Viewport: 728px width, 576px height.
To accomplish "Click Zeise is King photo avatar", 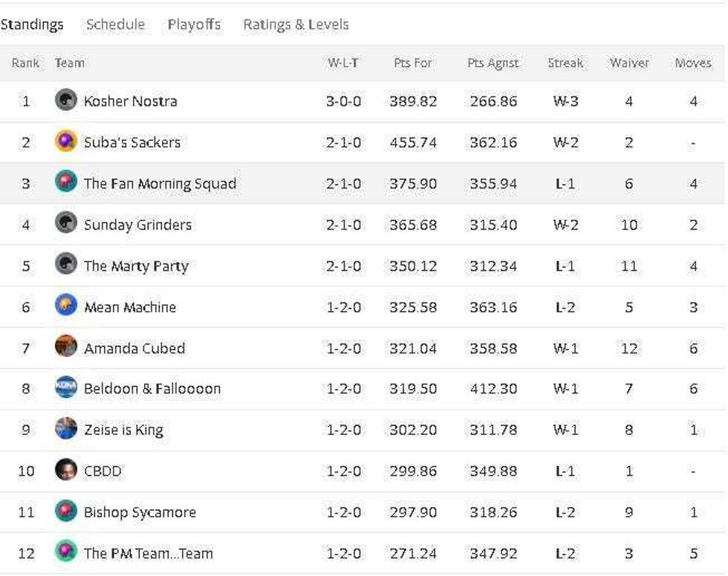I will [66, 428].
